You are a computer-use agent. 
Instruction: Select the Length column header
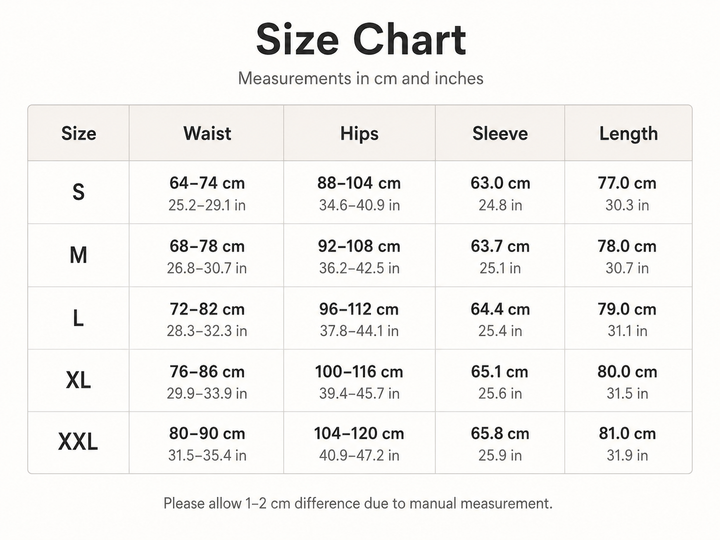click(628, 134)
